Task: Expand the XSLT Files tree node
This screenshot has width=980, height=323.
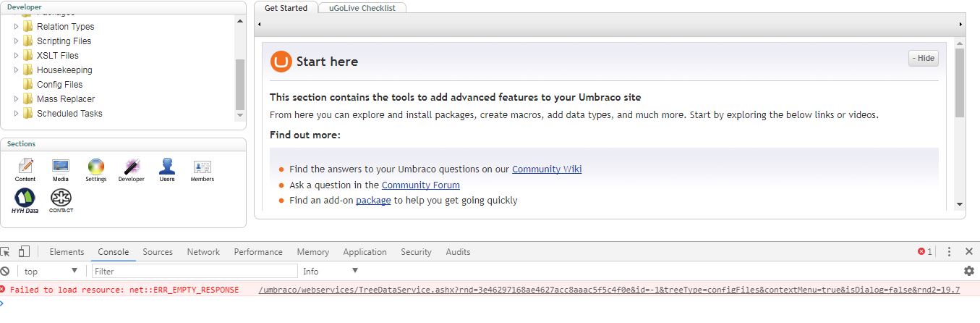Action: (17, 55)
